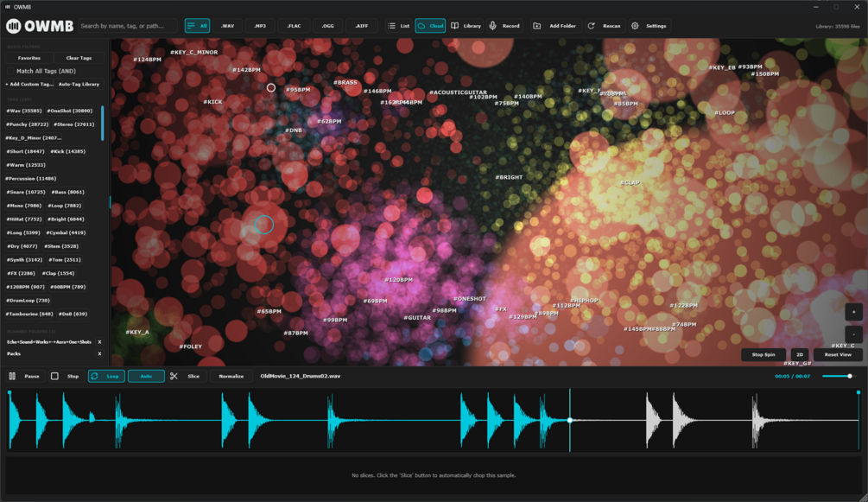Click the #120BPM label in the cloud
868x502 pixels.
point(398,280)
